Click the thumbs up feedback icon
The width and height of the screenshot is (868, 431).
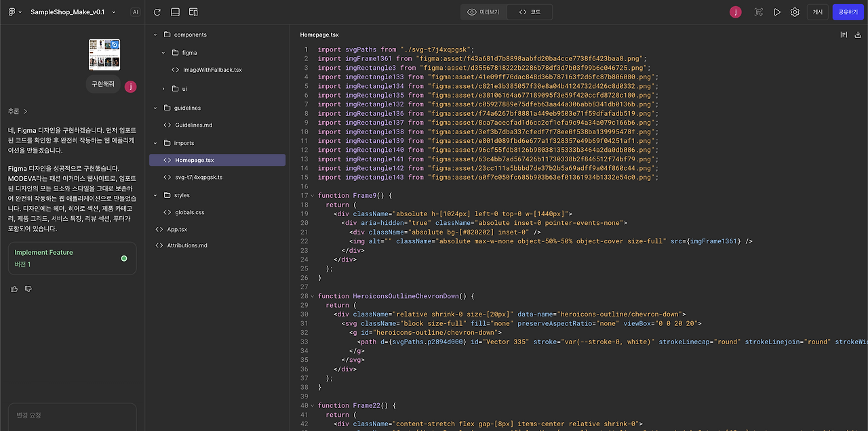coord(14,289)
